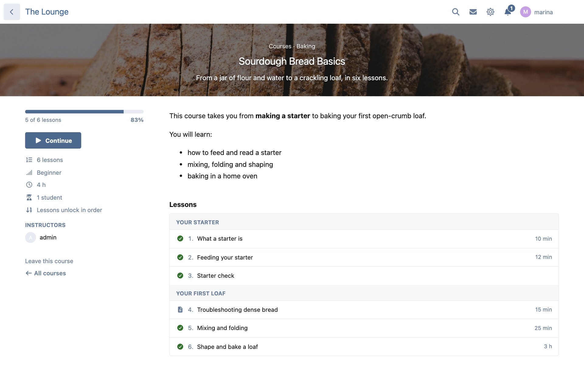
Task: Click admin instructor avatar
Action: coord(30,237)
